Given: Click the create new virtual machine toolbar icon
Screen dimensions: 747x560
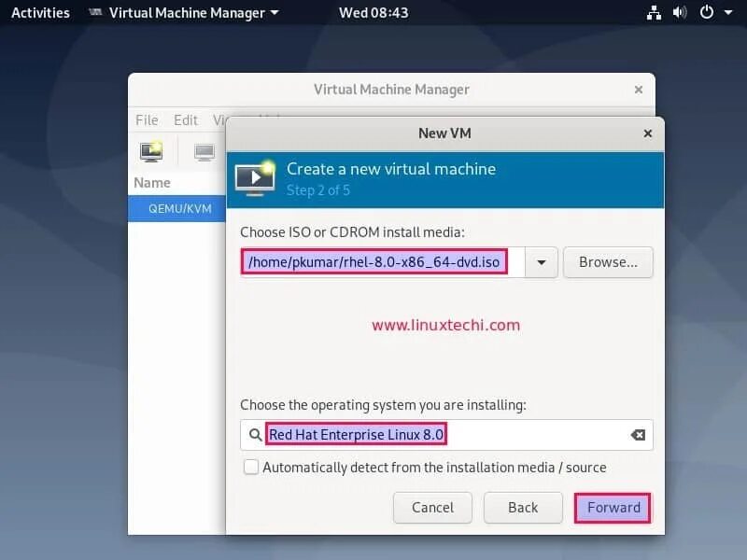Looking at the screenshot, I should [151, 152].
